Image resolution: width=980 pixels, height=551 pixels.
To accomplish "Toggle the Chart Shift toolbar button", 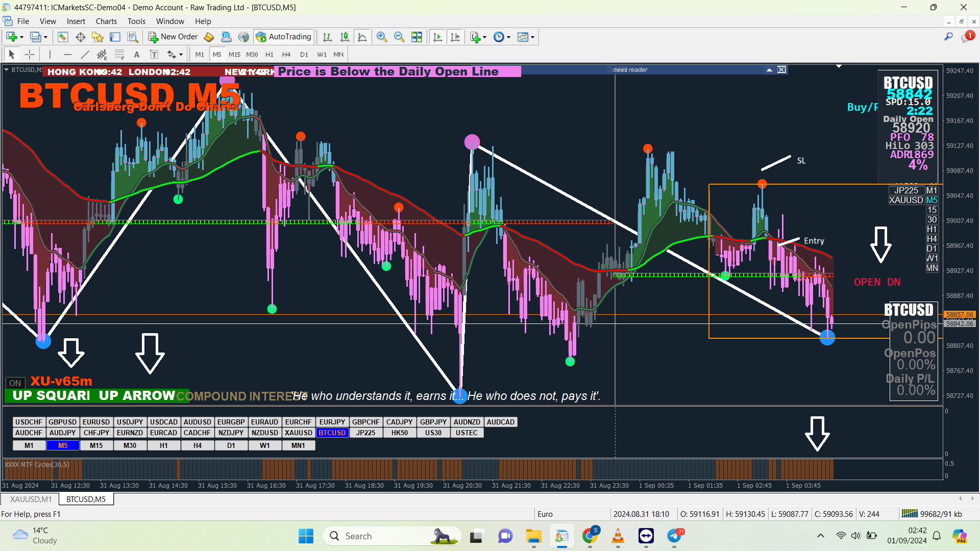I will click(455, 37).
